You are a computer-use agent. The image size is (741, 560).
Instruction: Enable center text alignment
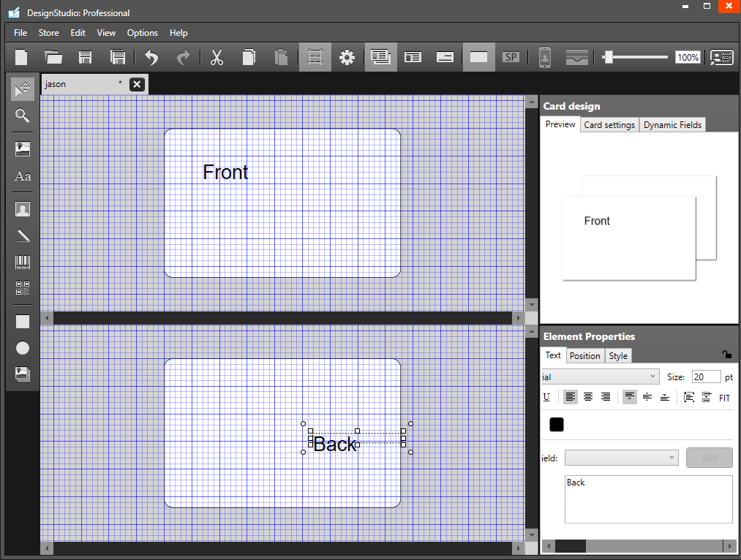[588, 397]
